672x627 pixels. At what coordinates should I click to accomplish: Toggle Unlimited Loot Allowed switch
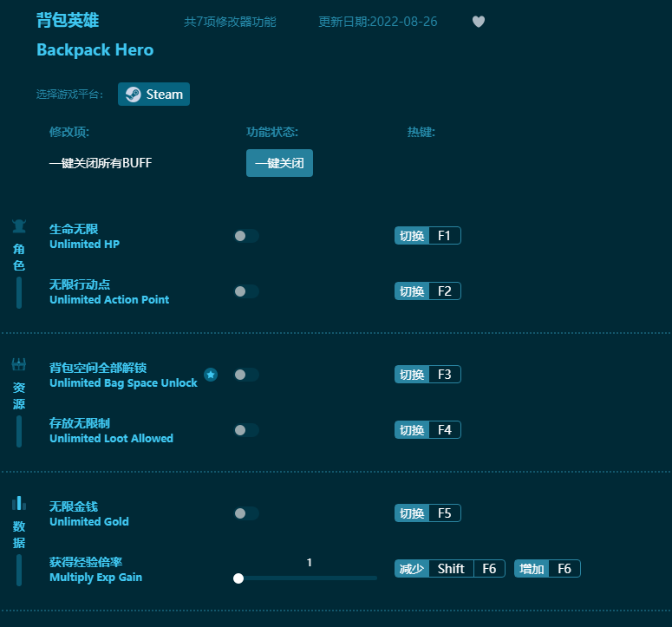(246, 430)
